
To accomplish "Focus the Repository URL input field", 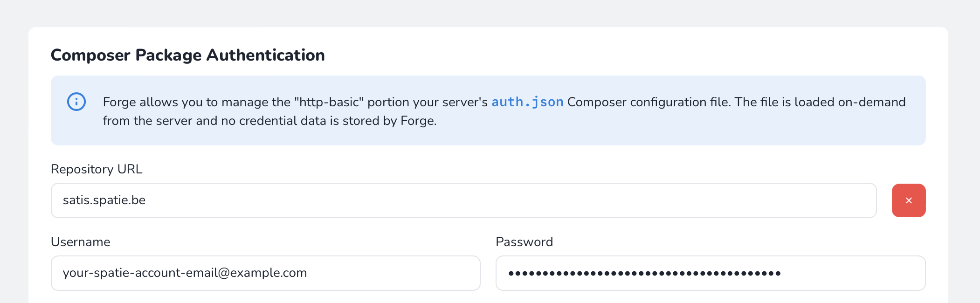I will coord(463,200).
